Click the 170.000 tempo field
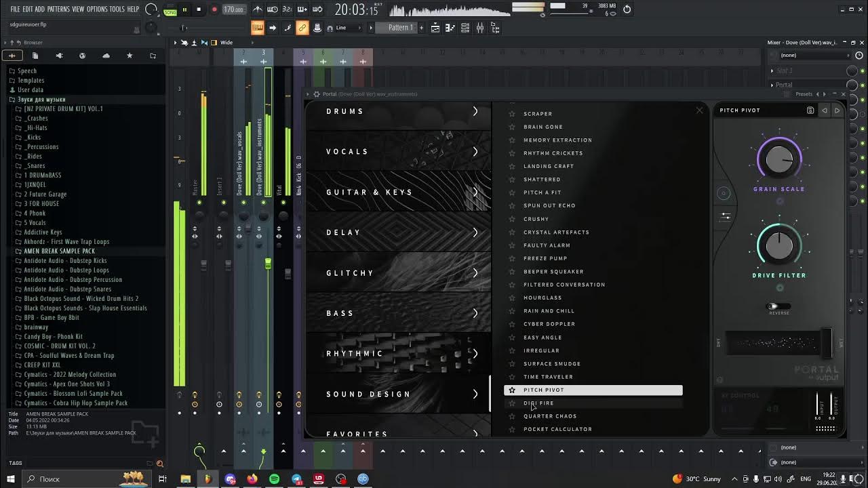The width and height of the screenshot is (868, 488). tap(233, 9)
